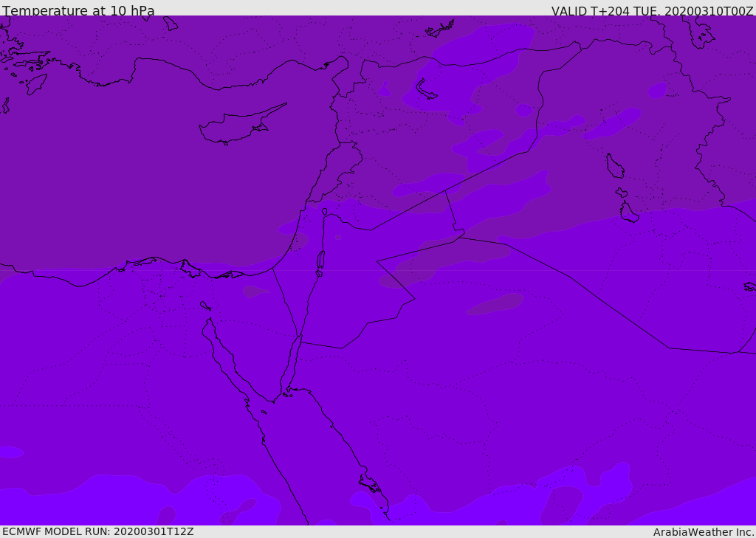Click the 'Temperature at 10 hPa' title text
Viewport: 756px width, 538px height.
pos(78,10)
